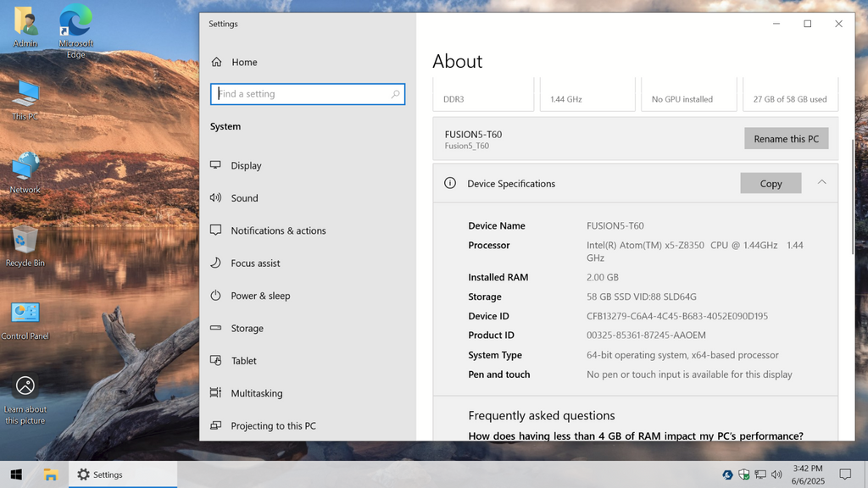
Task: Click the 58 GB SSD storage value
Action: 642,297
